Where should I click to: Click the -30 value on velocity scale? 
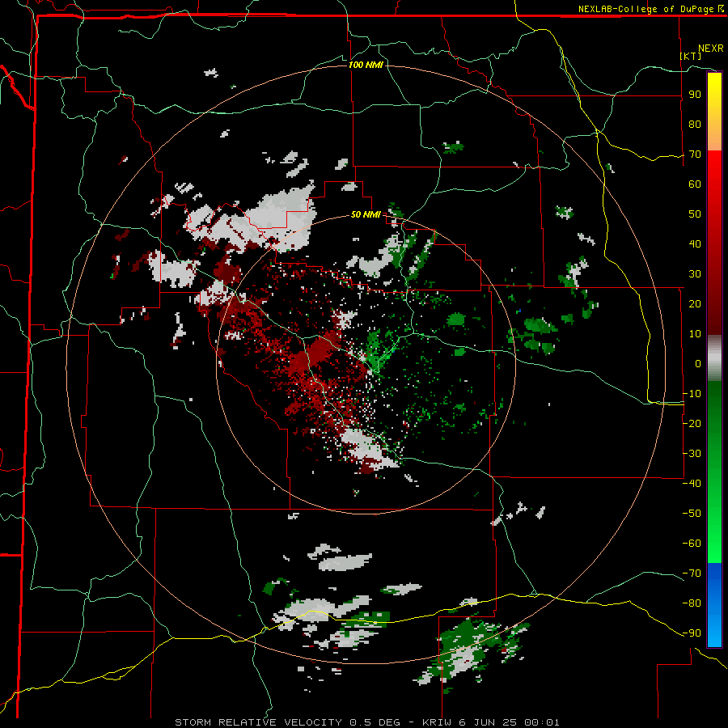click(x=692, y=454)
